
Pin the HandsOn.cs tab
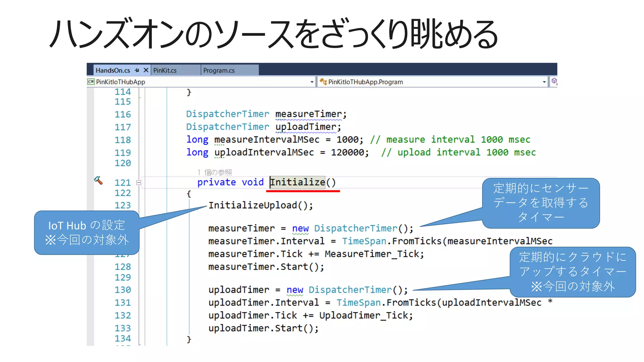point(137,70)
